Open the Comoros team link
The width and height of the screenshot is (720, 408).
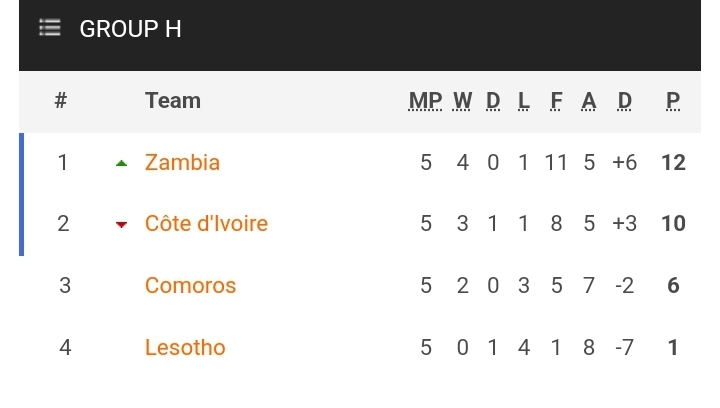[190, 285]
